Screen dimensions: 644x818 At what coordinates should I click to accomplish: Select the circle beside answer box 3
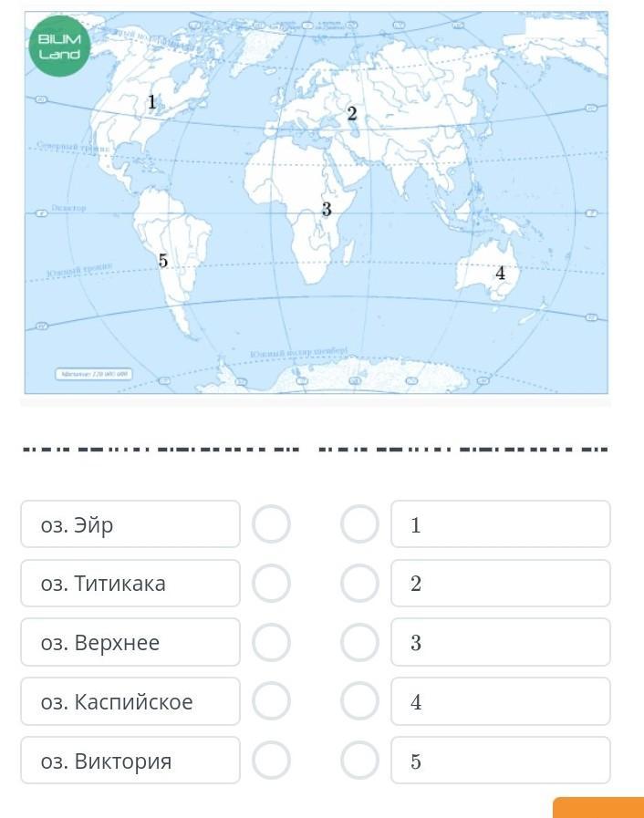tap(359, 642)
